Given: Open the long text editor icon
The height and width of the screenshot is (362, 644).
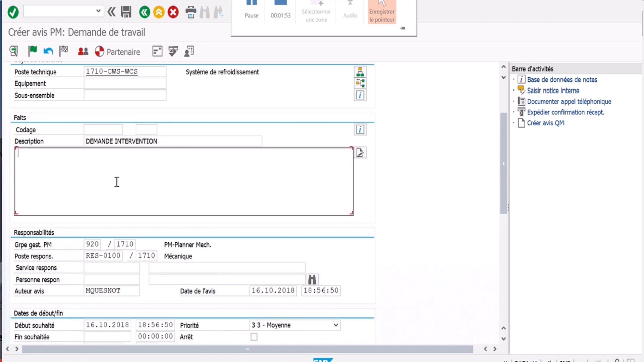Looking at the screenshot, I should pos(360,152).
